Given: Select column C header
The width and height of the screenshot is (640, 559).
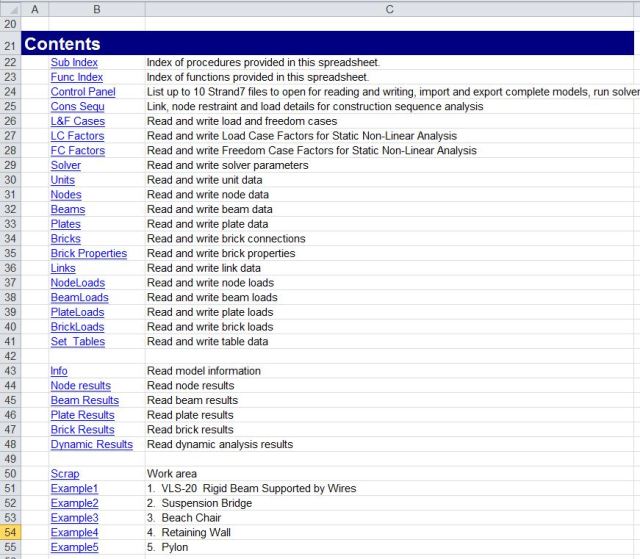Looking at the screenshot, I should pyautogui.click(x=389, y=8).
